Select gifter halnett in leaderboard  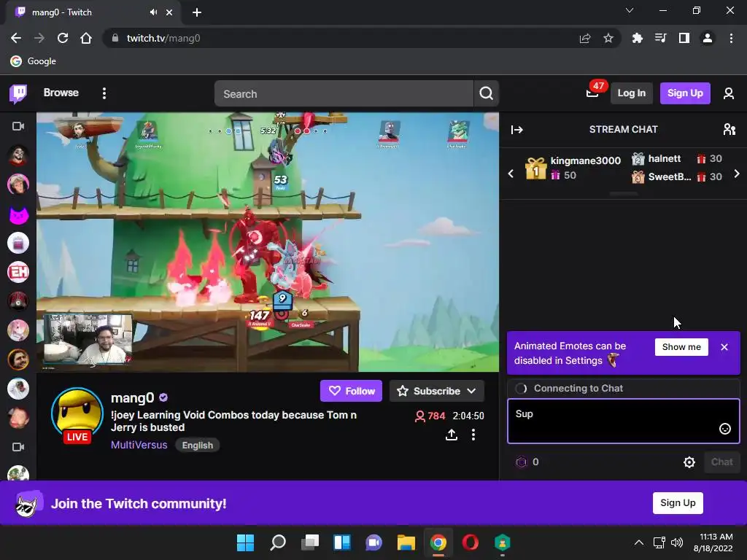(676, 158)
